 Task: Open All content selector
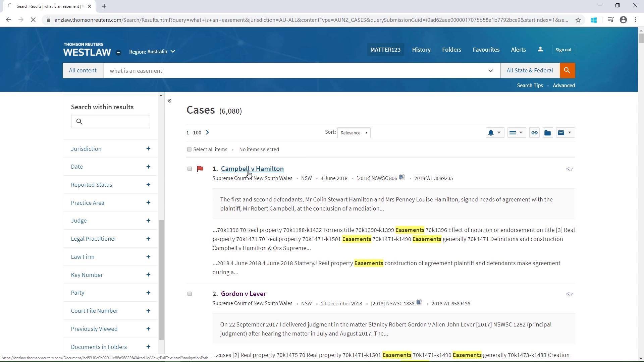[83, 70]
